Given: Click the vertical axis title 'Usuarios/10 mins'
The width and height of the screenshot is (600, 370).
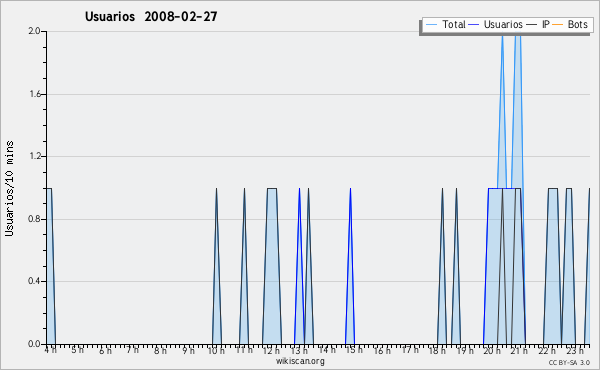Looking at the screenshot, I should (9, 188).
